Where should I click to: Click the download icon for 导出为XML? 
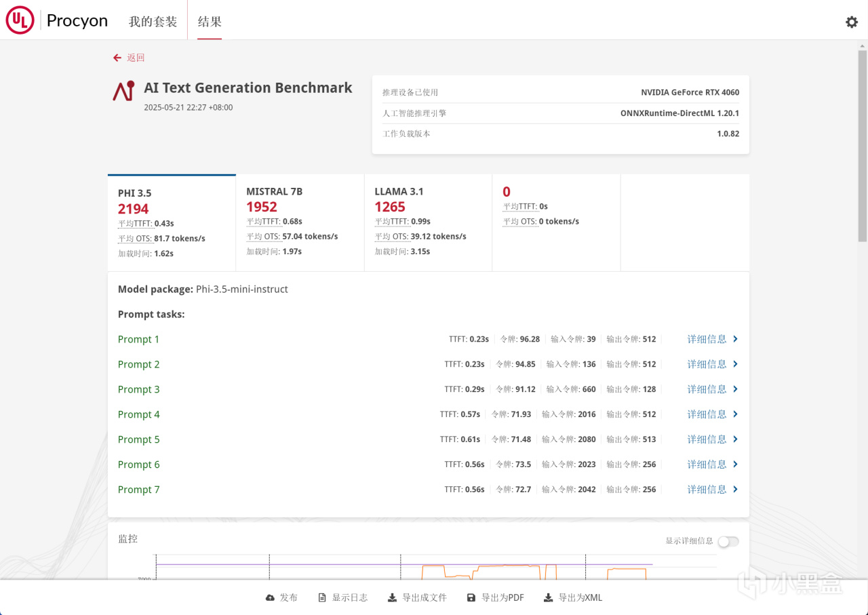click(x=548, y=597)
